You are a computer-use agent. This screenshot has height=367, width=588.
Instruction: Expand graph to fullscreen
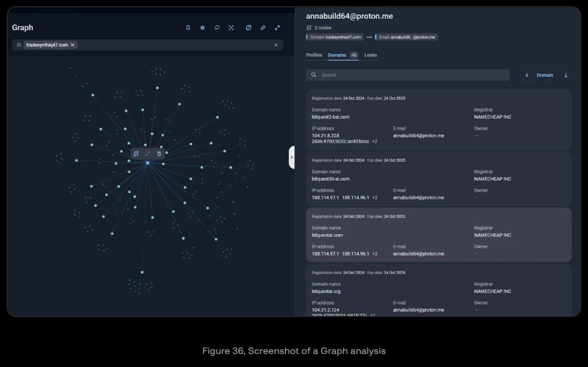coord(278,27)
